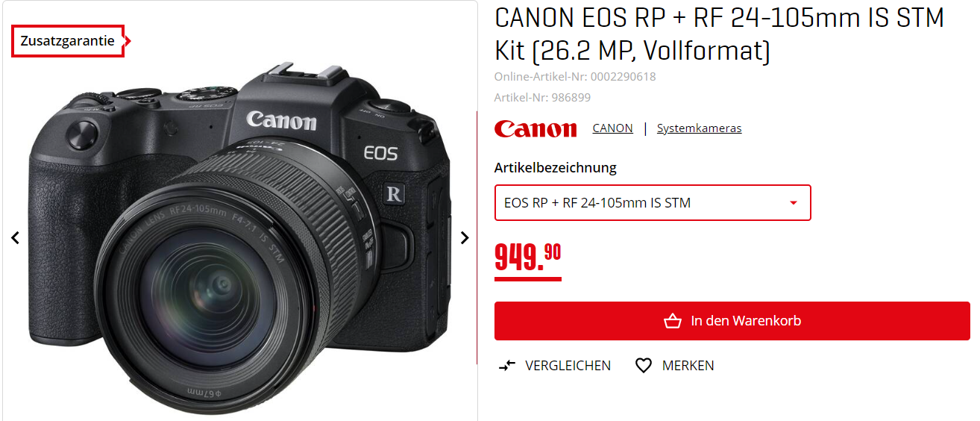
Task: Click the vertical scrollbar beside the image
Action: (477, 237)
